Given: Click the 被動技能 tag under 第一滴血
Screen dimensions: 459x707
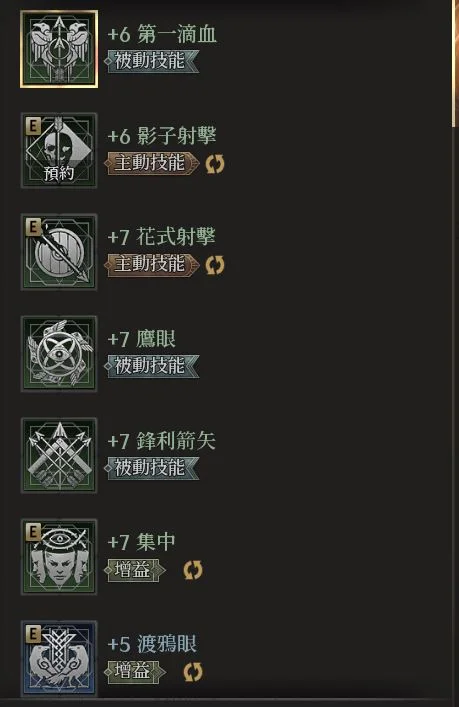Looking at the screenshot, I should click(152, 61).
